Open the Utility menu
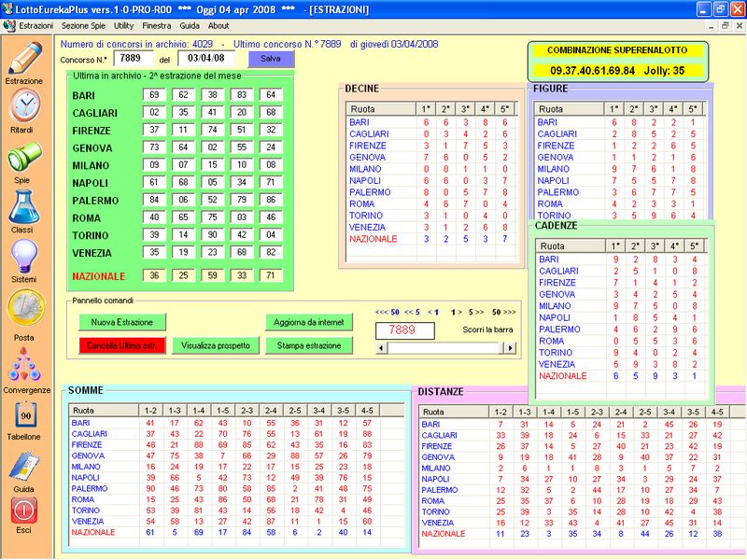The image size is (747, 560). (123, 26)
